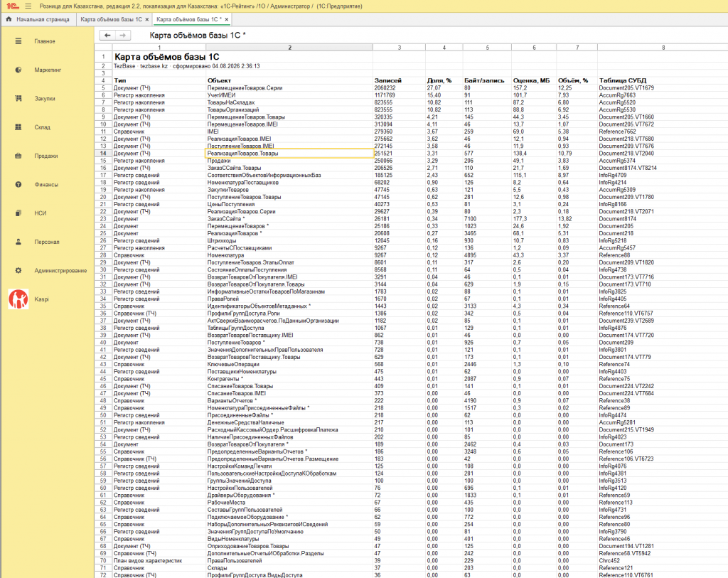Open the Закупки menu section
The height and width of the screenshot is (578, 728).
click(x=45, y=98)
